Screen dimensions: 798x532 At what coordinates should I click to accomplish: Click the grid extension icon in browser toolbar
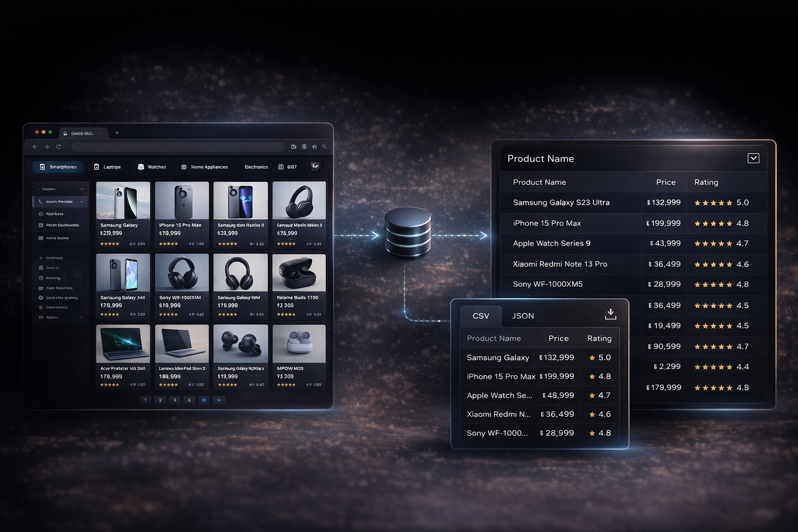point(304,147)
